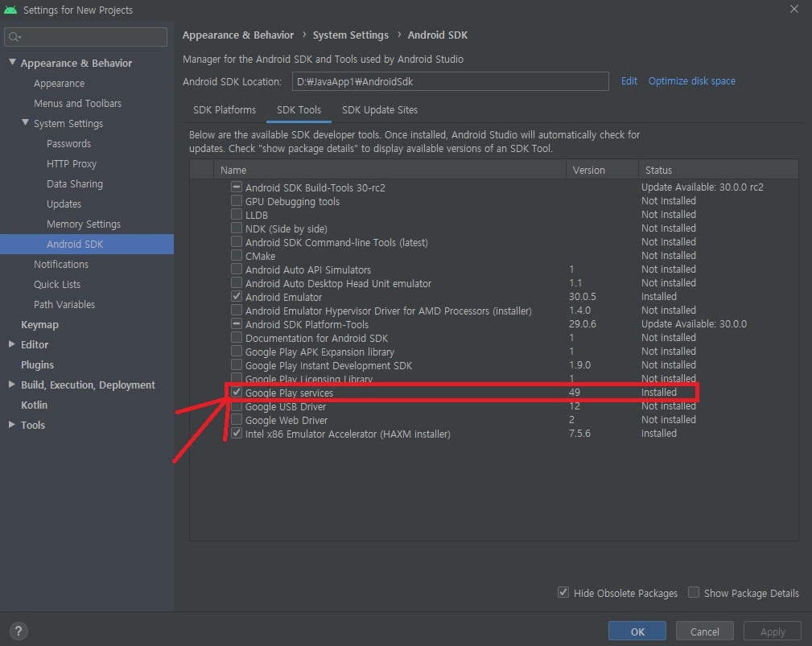This screenshot has width=812, height=646.
Task: Tick the NDK (Side by side) checkbox
Action: pos(236,228)
